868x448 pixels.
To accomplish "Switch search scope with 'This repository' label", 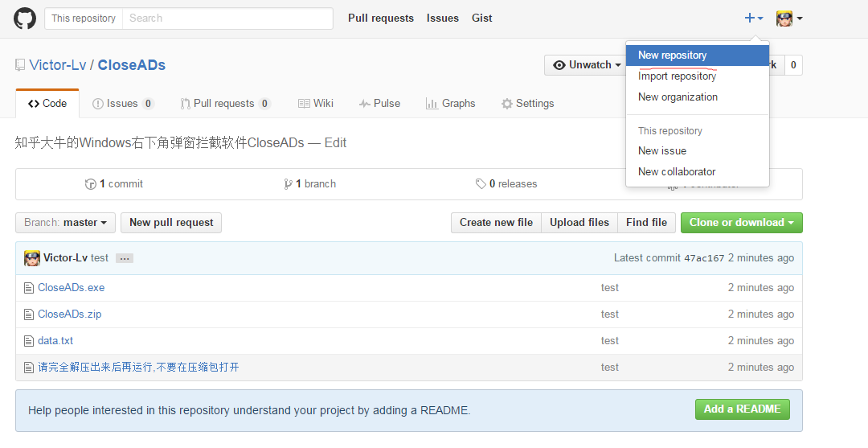I will 84,18.
